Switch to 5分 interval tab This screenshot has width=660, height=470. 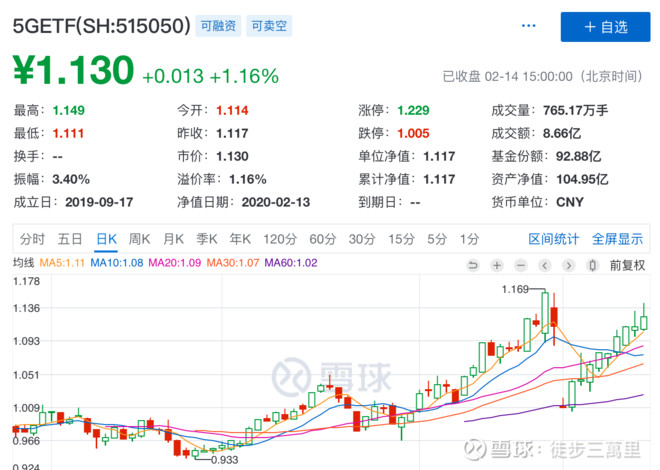(x=437, y=239)
